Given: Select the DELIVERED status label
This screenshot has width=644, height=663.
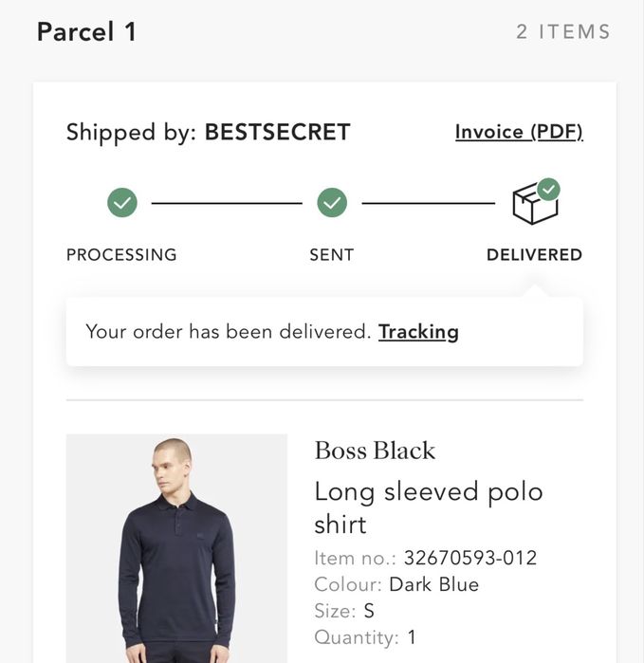Looking at the screenshot, I should (534, 254).
